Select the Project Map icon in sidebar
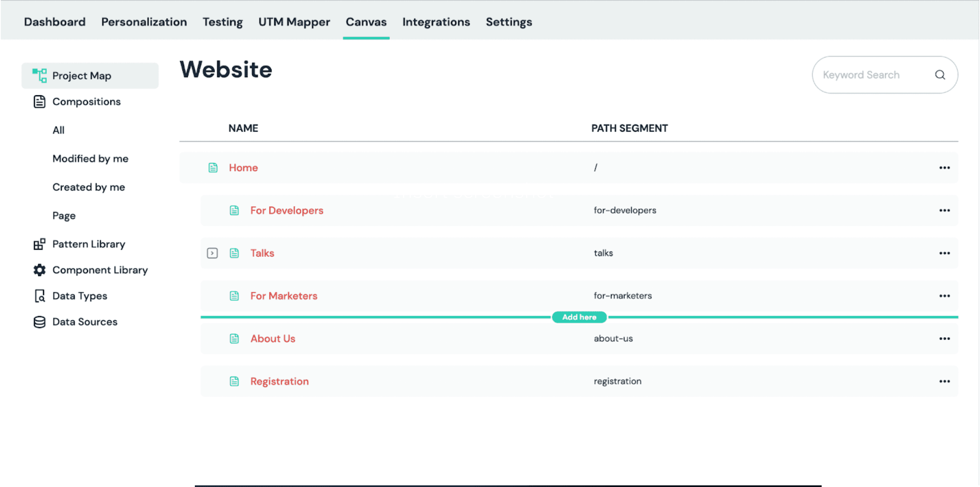 [39, 75]
